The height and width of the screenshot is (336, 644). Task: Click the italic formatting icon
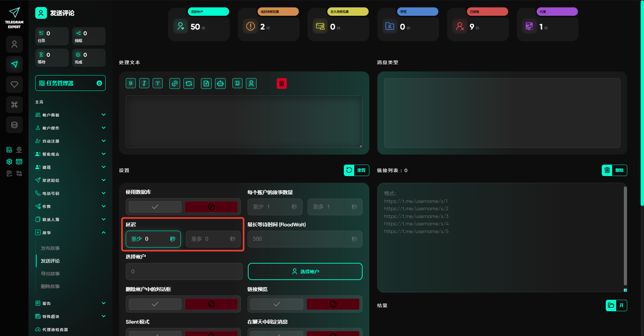(144, 83)
